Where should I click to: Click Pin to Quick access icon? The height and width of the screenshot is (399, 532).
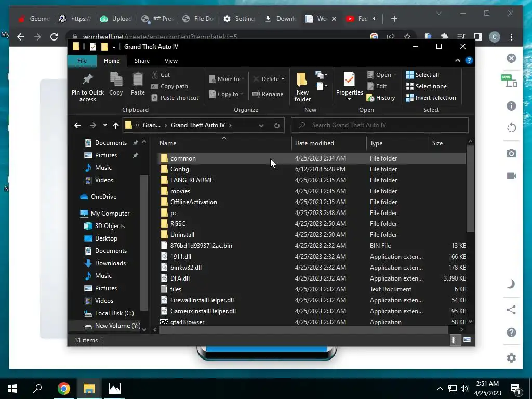[87, 79]
